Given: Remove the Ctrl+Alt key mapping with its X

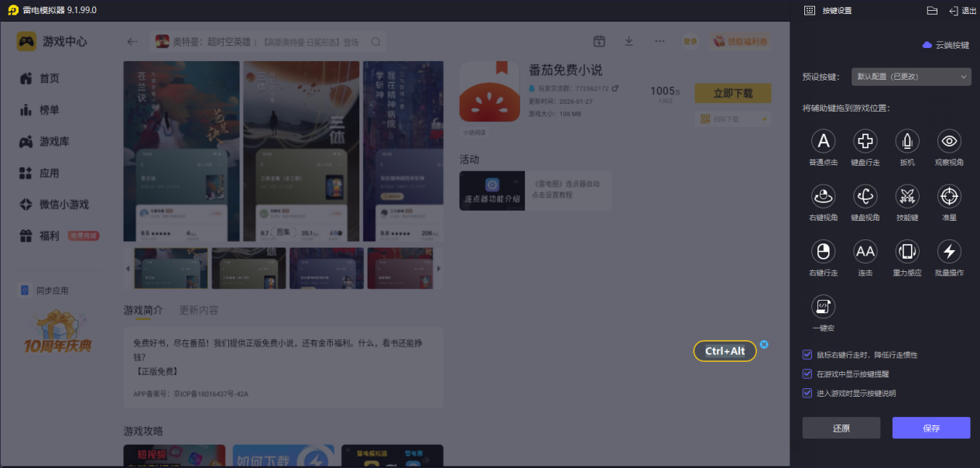Looking at the screenshot, I should click(764, 344).
